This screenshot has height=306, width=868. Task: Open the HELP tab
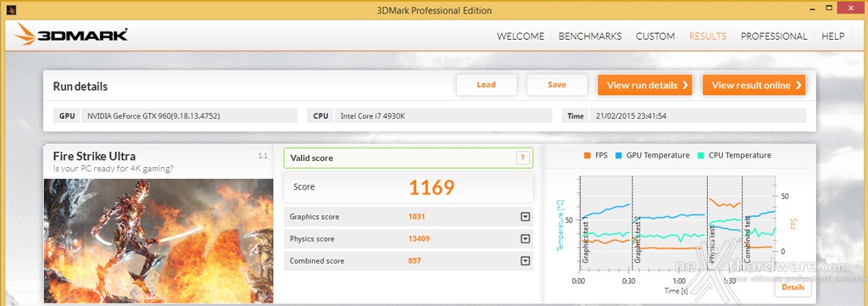pyautogui.click(x=832, y=36)
